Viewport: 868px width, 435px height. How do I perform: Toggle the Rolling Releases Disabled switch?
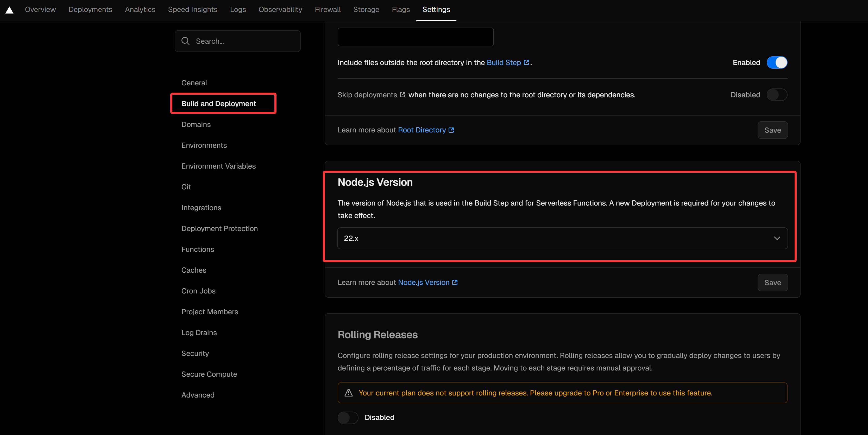pos(348,418)
